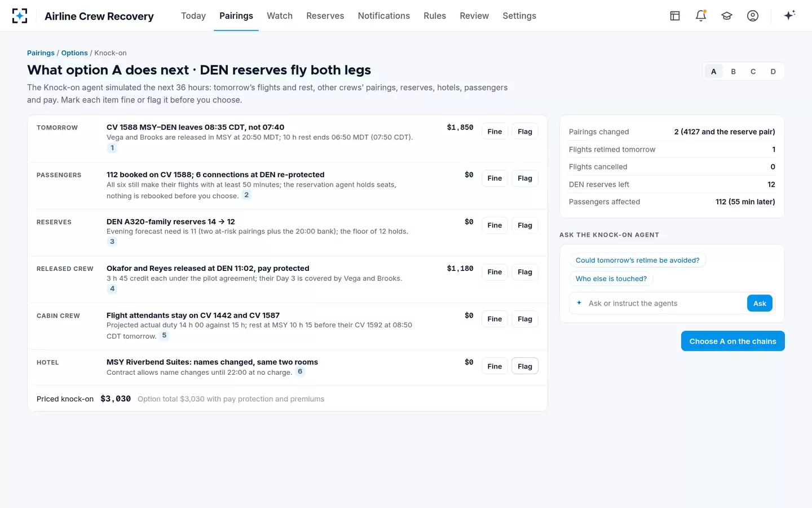Screen dimensions: 812x508
Task: Click the Pairings breadcrumb link
Action: pos(41,53)
